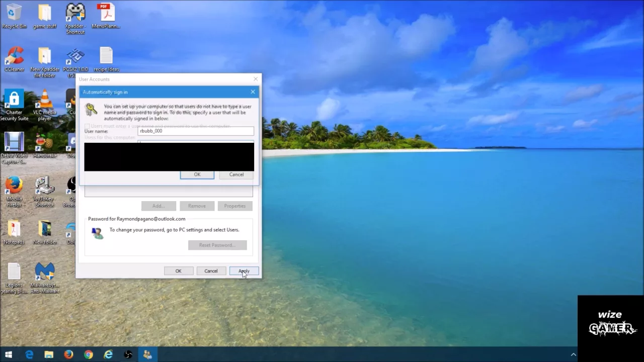Cancel the 'Automatically sign in' dialog
This screenshot has width=644, height=362.
coord(236,174)
